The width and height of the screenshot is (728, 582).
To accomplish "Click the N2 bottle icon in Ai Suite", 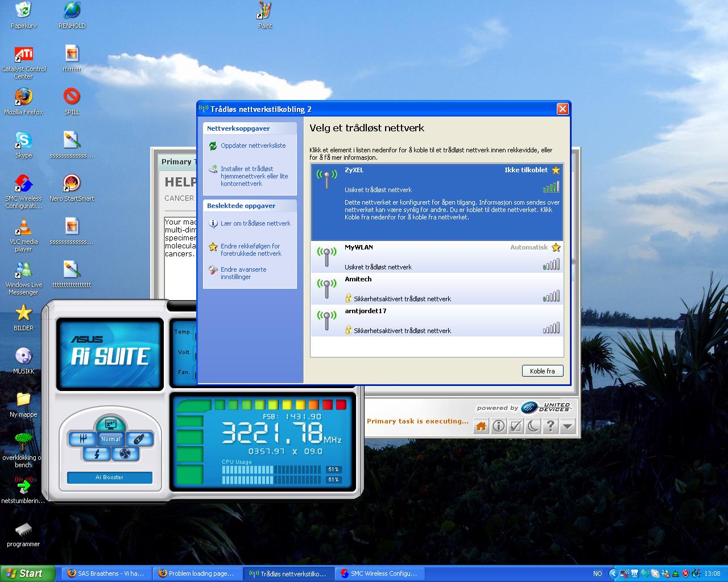I will pos(139,439).
